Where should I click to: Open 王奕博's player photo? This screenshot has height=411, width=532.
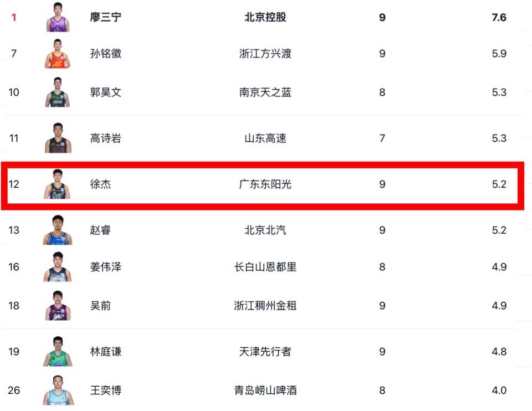[58, 390]
